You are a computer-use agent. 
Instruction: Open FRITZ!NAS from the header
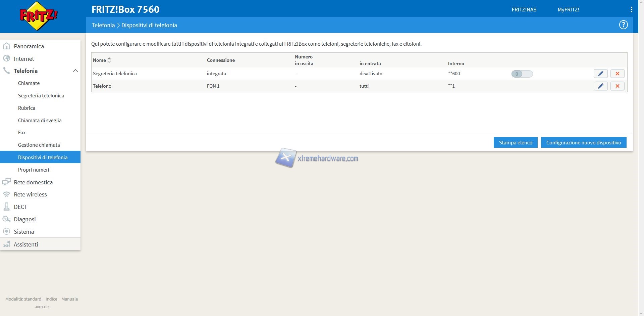524,10
